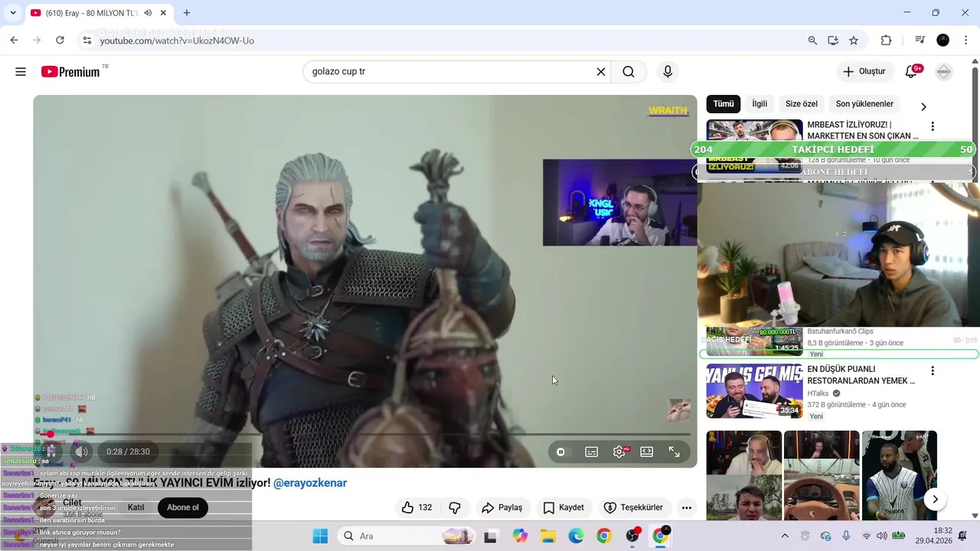This screenshot has height=551, width=980.
Task: Launch Microsoft Edge from taskbar
Action: tap(576, 536)
